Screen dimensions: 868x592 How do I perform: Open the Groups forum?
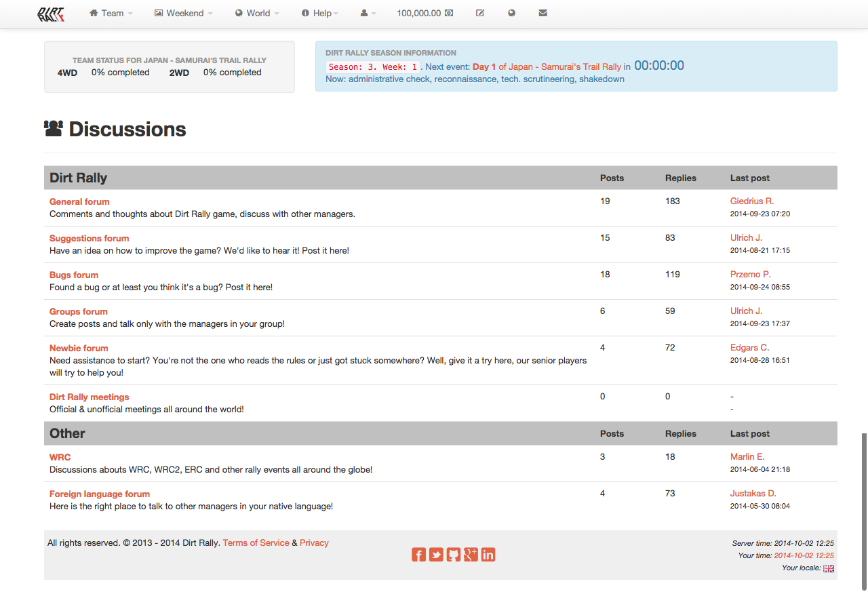79,311
